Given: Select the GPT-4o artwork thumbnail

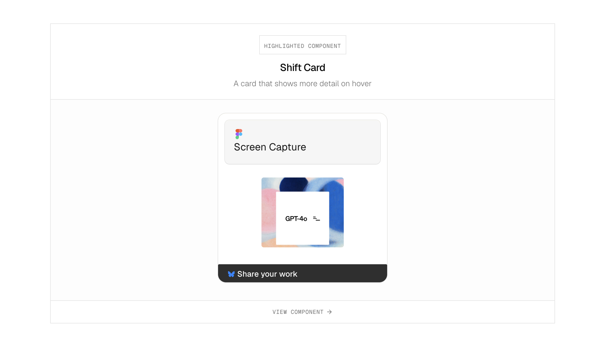Looking at the screenshot, I should click(x=302, y=212).
